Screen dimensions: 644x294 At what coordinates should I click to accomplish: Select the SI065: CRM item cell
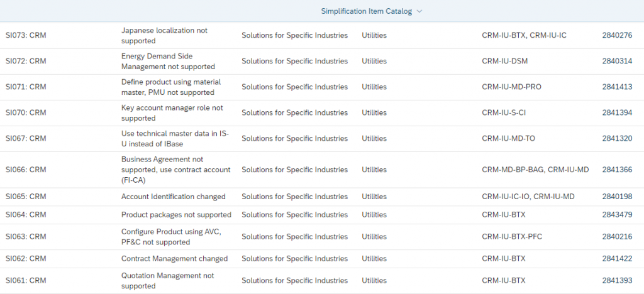coord(26,197)
